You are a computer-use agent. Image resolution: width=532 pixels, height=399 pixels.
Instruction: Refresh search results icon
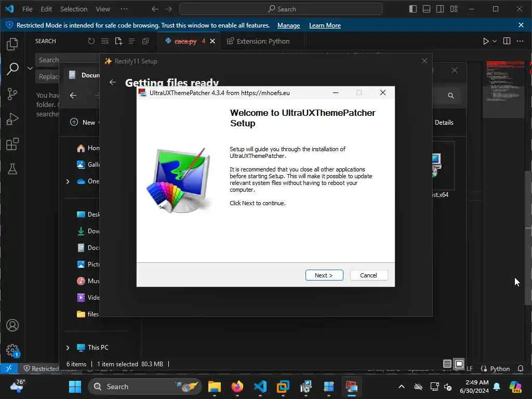91,41
